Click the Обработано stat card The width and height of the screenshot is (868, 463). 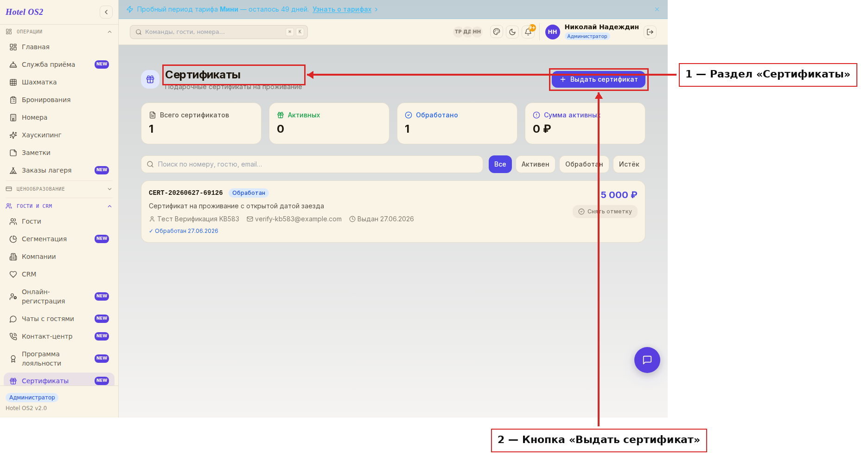(457, 123)
